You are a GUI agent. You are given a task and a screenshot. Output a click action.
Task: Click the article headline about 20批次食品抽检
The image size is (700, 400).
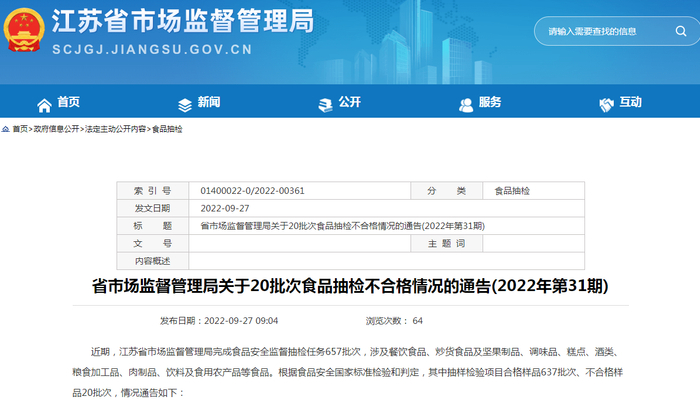[350, 286]
